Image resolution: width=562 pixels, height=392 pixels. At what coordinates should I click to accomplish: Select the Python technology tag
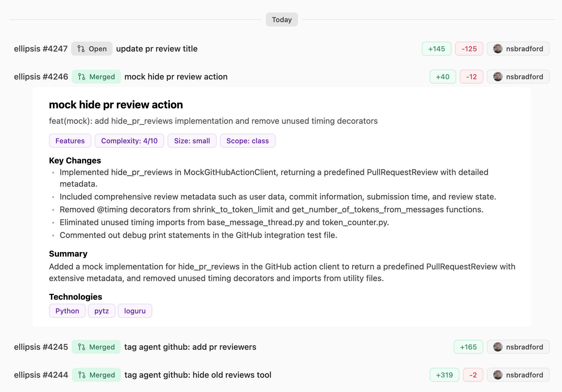67,311
